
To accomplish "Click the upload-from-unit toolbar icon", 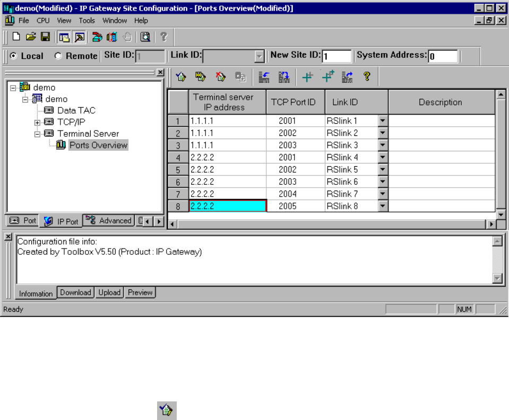I will tap(111, 37).
